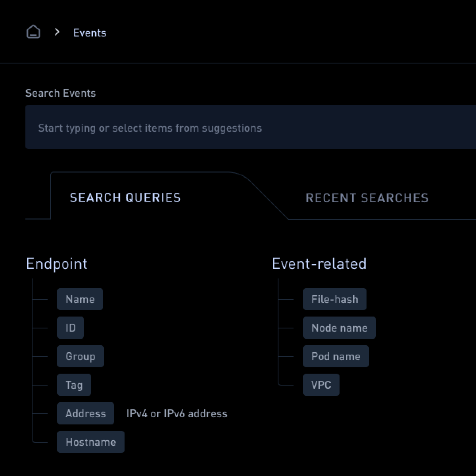Switch to the Search Queries tab
The image size is (476, 476).
pos(125,198)
